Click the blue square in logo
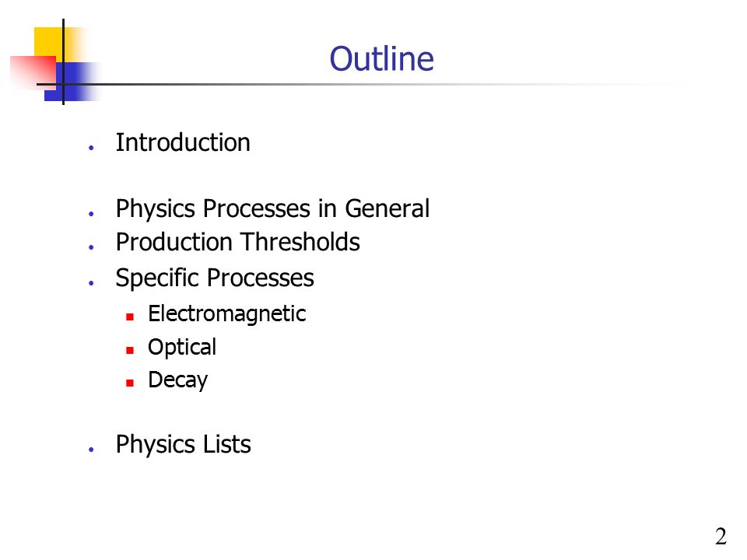The width and height of the screenshot is (747, 560). point(72,82)
